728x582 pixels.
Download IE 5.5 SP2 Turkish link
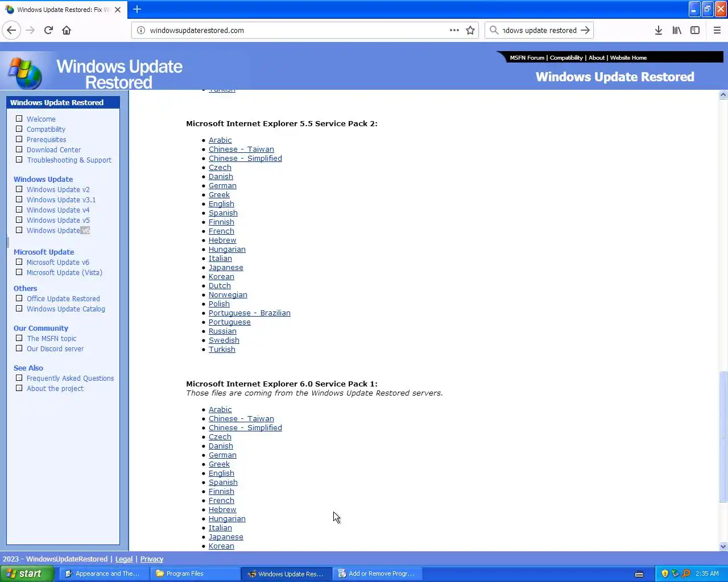point(222,349)
